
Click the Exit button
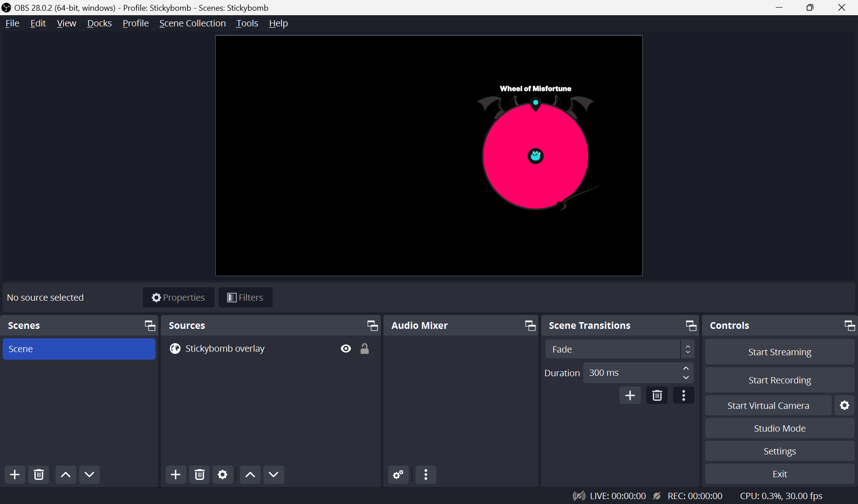coord(780,474)
